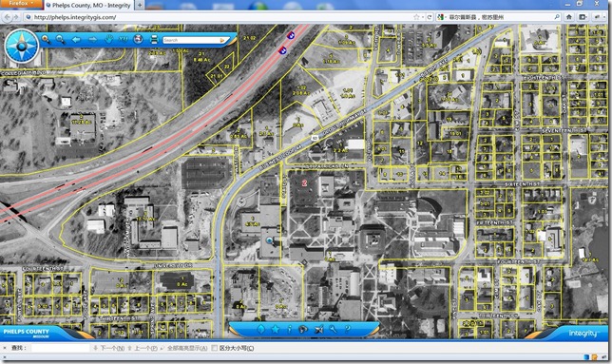Click the Interstate 44 shield on map
The width and height of the screenshot is (612, 364).
[290, 35]
